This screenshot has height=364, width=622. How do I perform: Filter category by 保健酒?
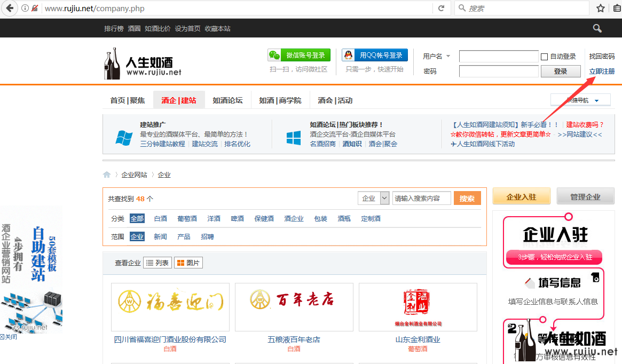click(x=264, y=218)
